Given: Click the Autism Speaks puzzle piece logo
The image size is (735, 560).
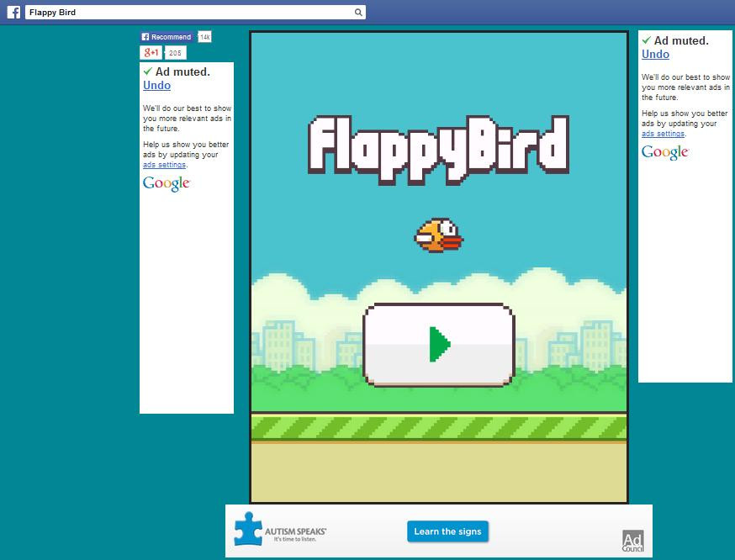Looking at the screenshot, I should coord(248,531).
